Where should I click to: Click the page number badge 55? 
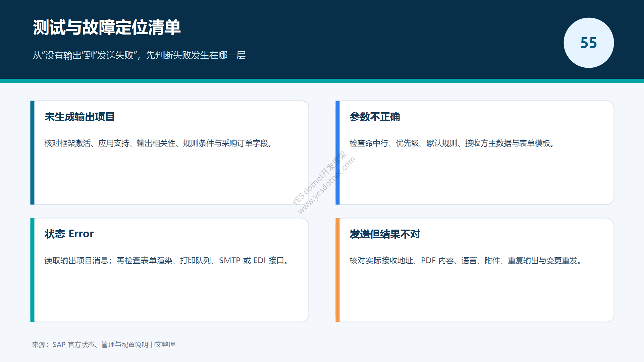click(589, 43)
